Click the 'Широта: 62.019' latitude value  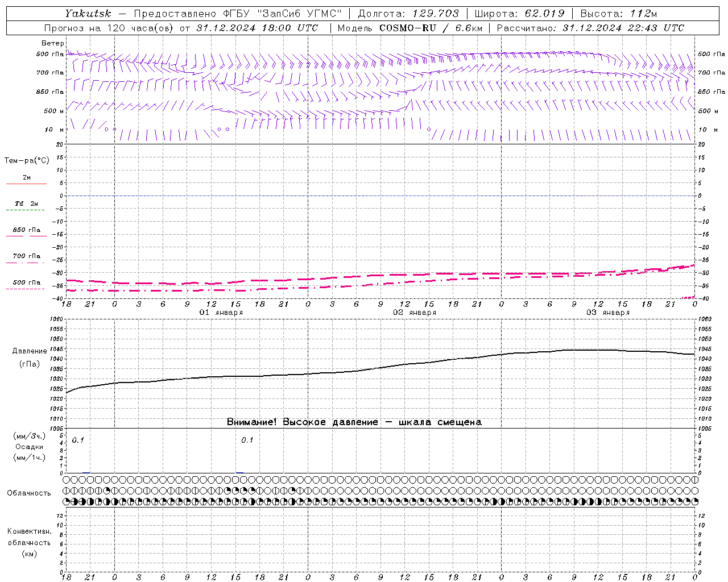[x=519, y=14]
